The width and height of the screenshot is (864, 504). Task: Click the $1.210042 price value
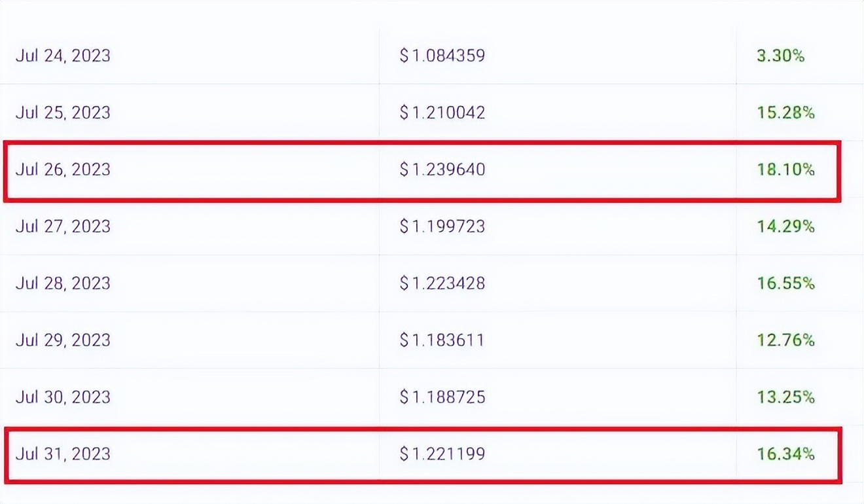coord(442,113)
